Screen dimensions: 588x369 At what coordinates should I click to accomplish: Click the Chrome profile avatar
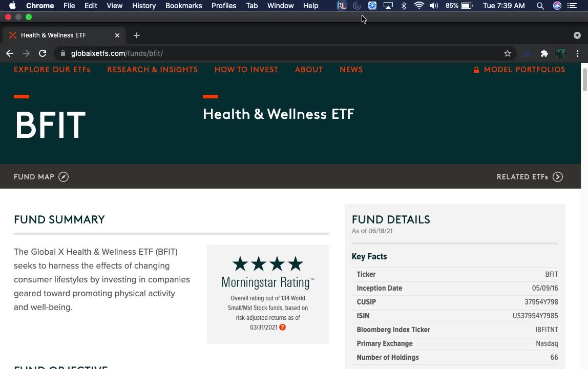561,53
